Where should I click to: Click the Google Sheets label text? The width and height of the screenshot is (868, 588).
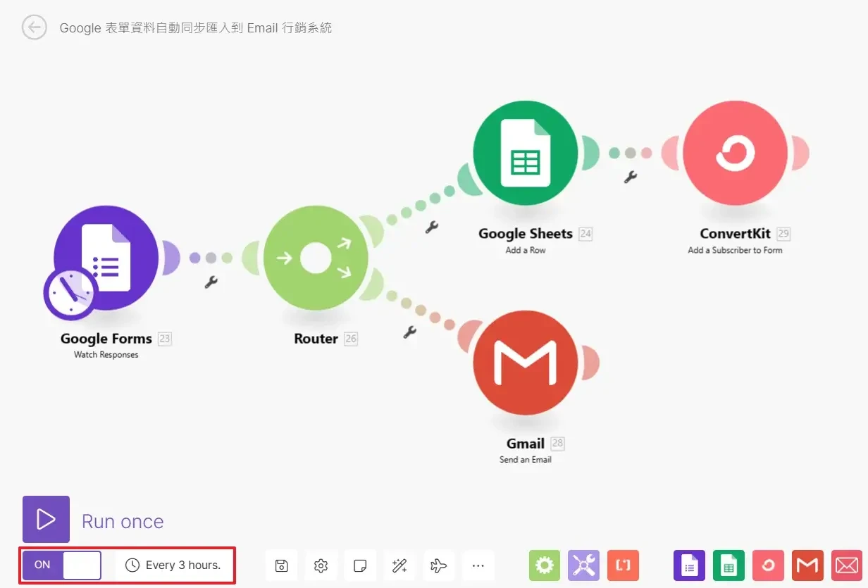click(x=526, y=234)
